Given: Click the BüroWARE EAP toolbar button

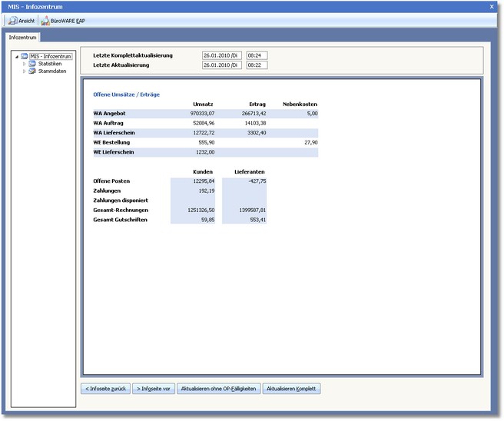Looking at the screenshot, I should pyautogui.click(x=63, y=21).
